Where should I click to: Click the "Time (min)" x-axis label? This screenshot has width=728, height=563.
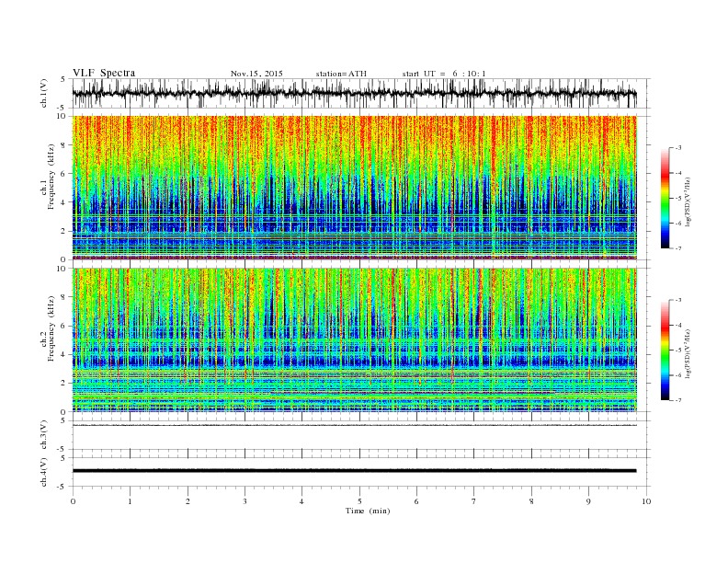point(368,511)
